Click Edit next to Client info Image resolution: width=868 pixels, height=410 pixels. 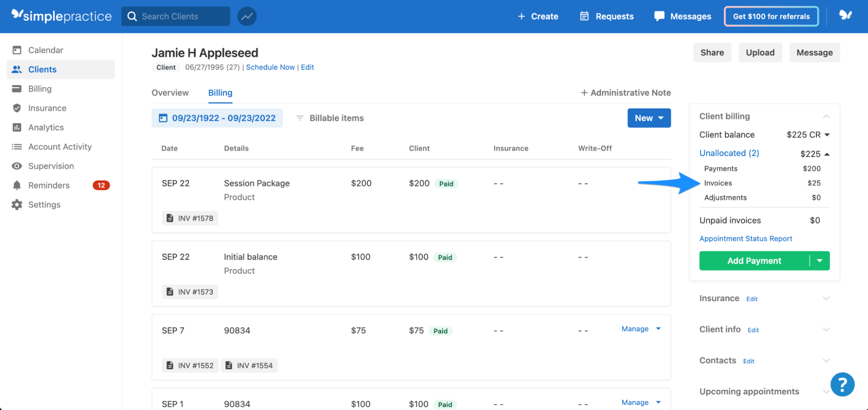753,330
